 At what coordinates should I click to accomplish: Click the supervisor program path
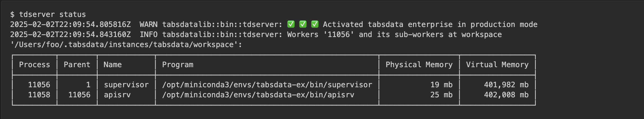pyautogui.click(x=267, y=85)
